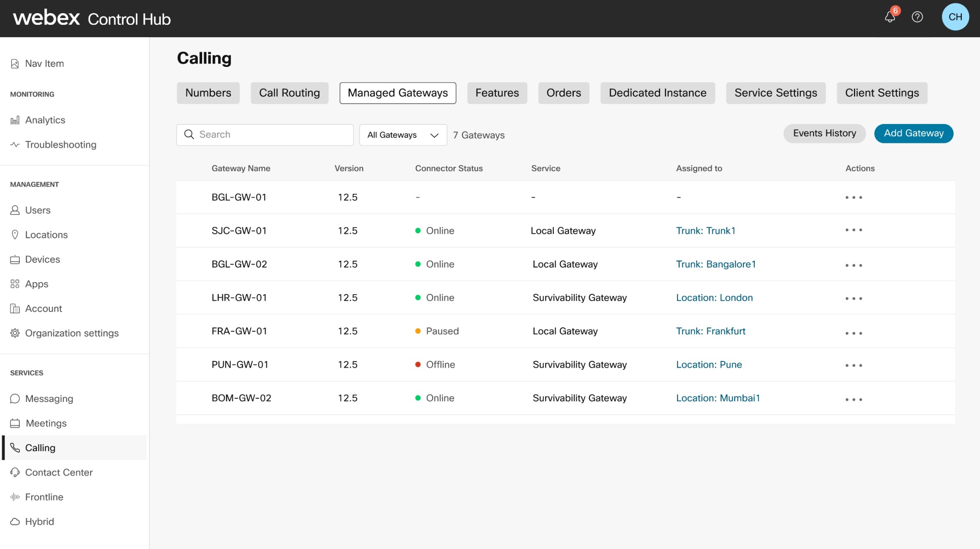
Task: Open the Trunk: Trunk1 link
Action: click(706, 231)
